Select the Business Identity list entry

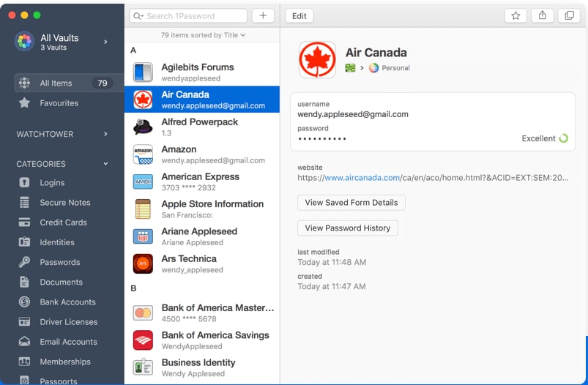202,367
